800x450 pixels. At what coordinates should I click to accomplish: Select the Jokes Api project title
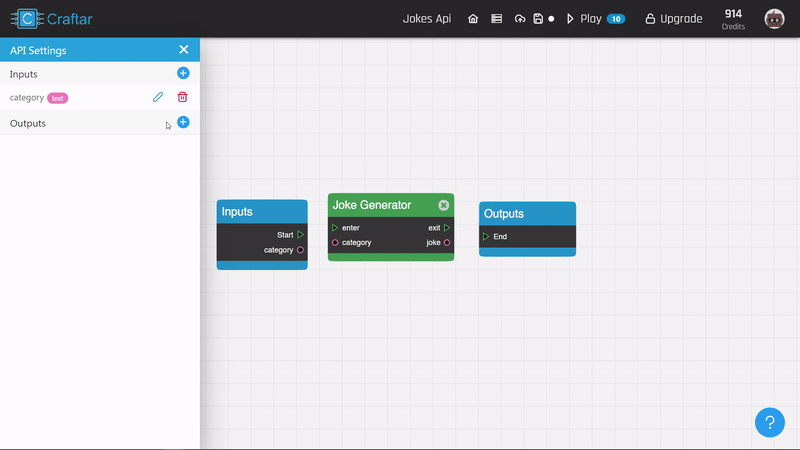point(427,19)
